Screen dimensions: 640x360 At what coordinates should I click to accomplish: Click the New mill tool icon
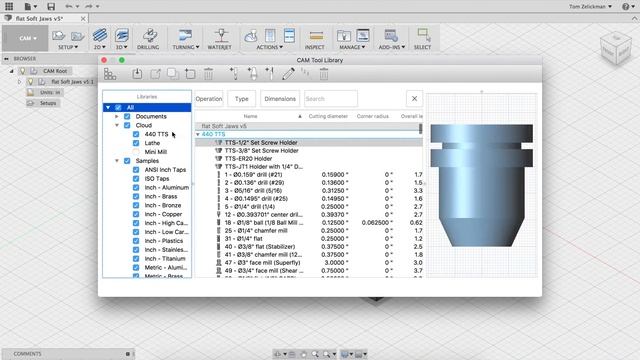coord(234,73)
